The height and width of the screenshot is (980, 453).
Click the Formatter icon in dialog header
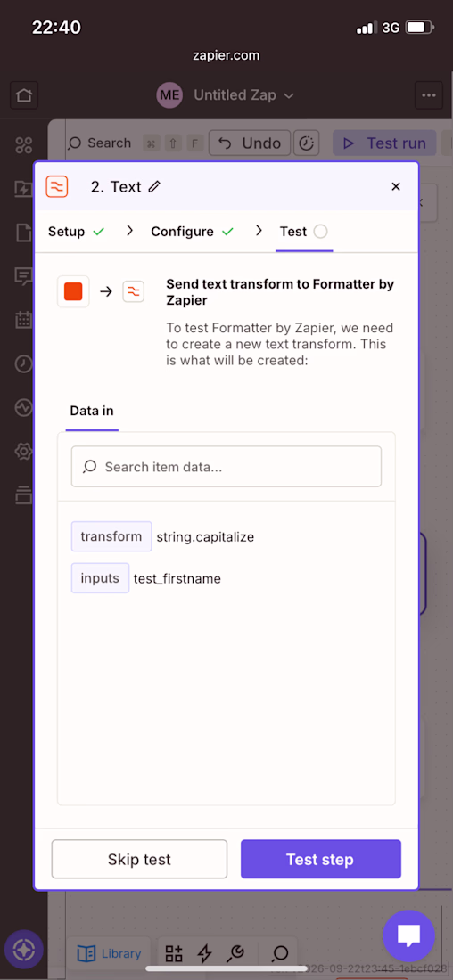coord(57,186)
